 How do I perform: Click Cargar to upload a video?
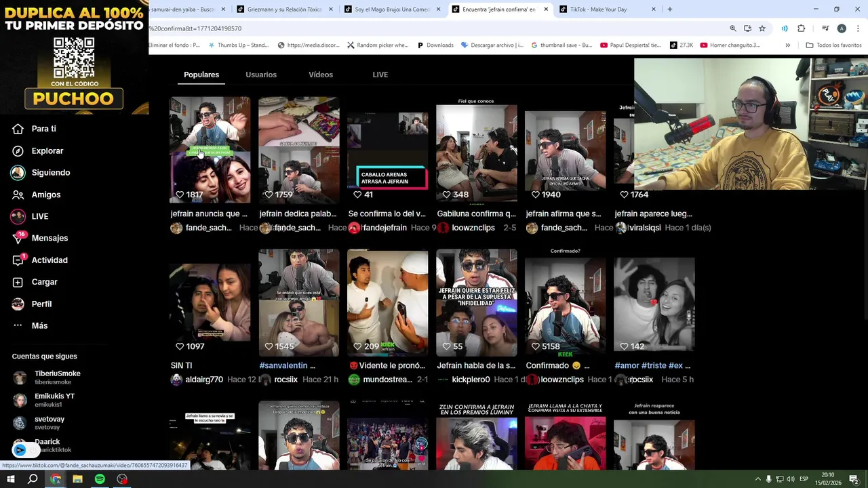click(x=44, y=282)
